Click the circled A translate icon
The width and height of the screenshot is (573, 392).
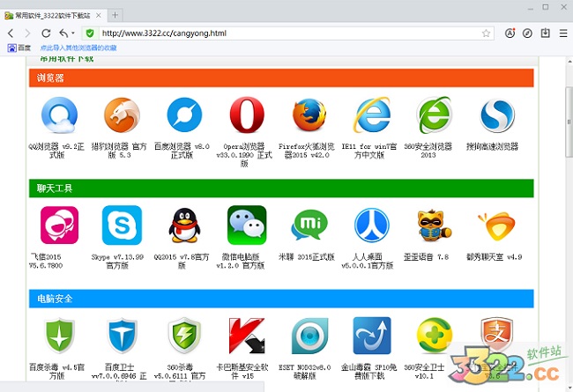click(x=510, y=33)
